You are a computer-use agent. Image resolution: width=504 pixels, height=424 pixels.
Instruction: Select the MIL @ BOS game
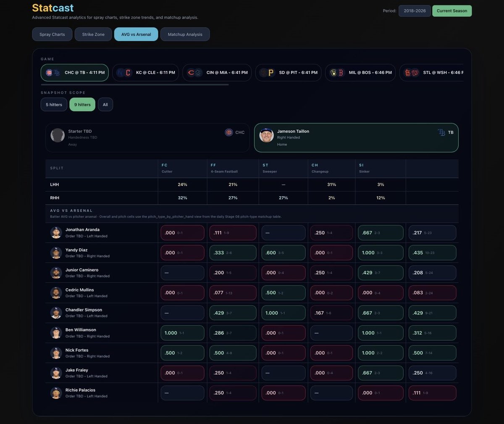pos(360,73)
